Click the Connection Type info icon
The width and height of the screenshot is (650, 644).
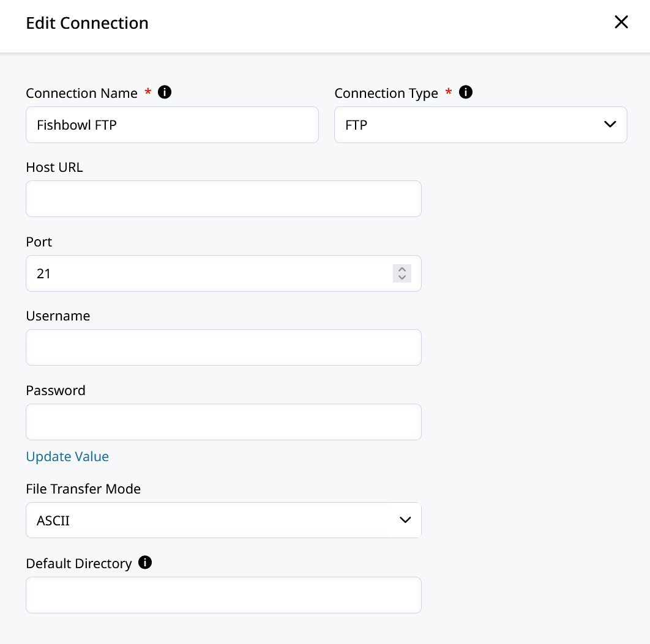click(466, 92)
